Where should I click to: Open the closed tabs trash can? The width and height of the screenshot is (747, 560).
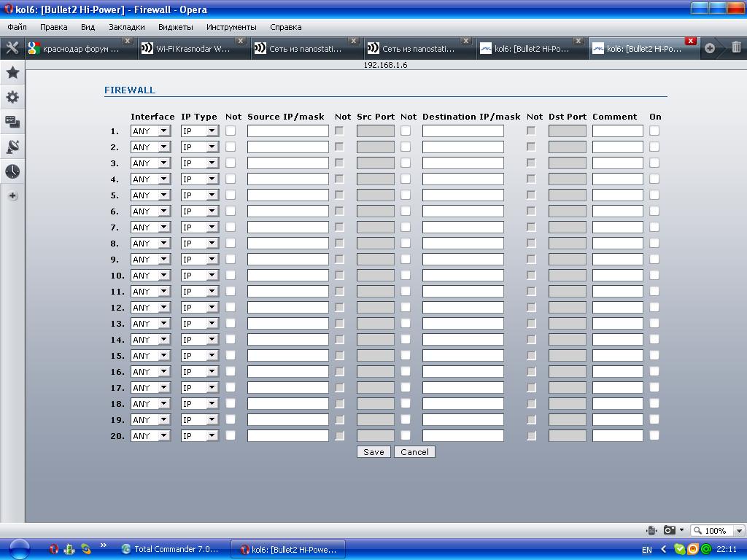736,47
